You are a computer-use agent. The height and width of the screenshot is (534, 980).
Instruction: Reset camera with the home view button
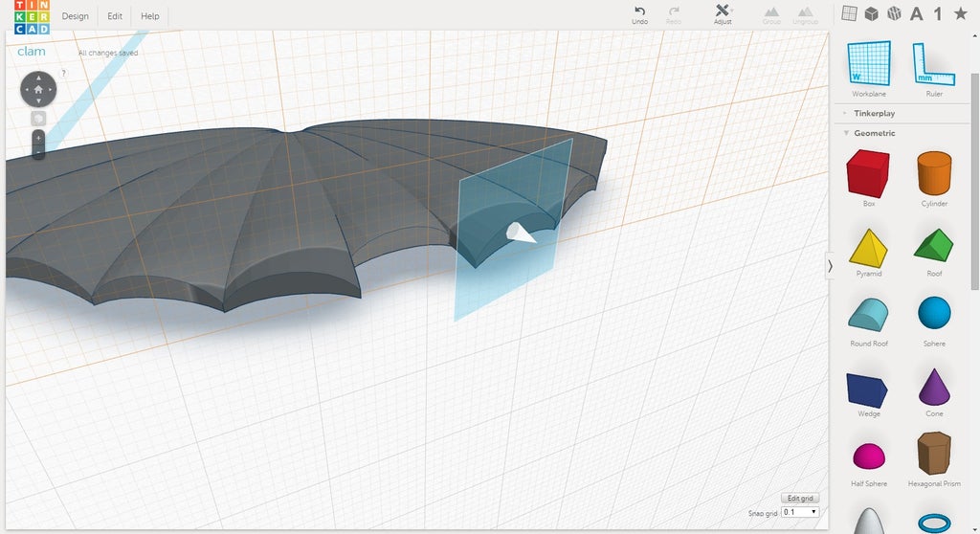tap(38, 89)
